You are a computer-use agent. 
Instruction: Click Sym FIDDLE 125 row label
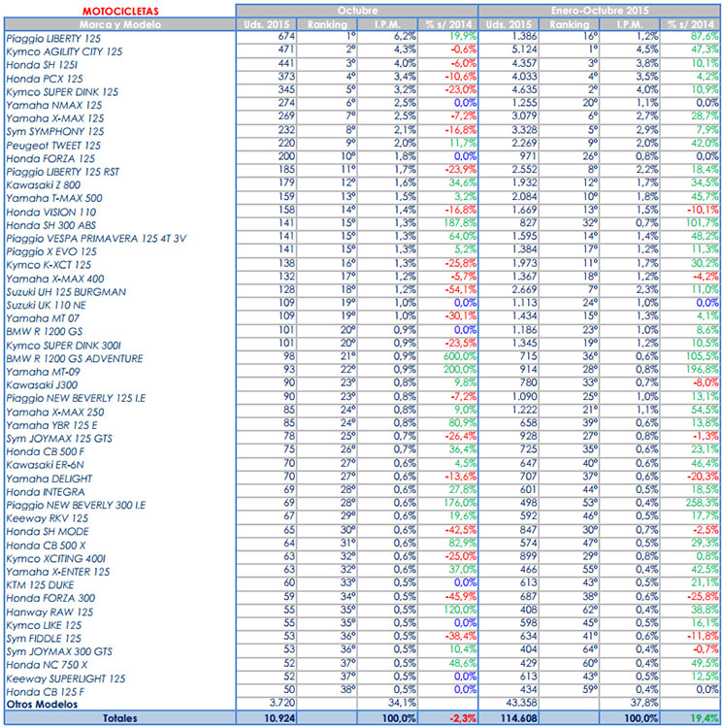coord(44,639)
